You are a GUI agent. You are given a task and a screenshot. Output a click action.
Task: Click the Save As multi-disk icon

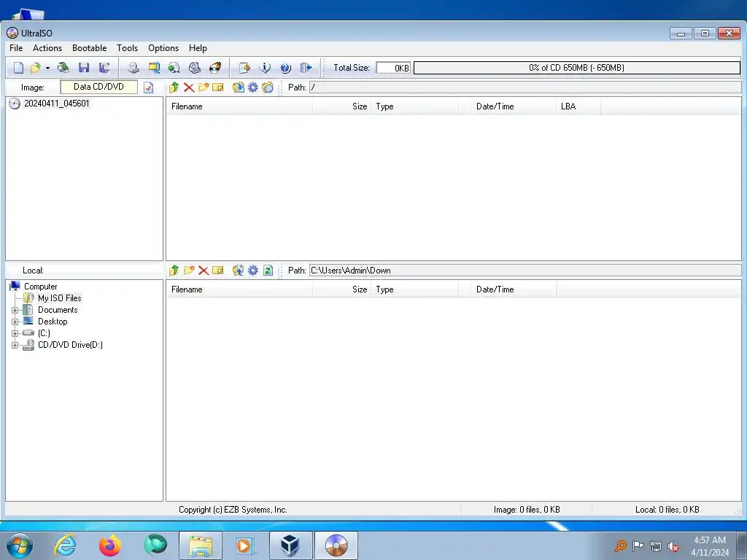pos(104,68)
